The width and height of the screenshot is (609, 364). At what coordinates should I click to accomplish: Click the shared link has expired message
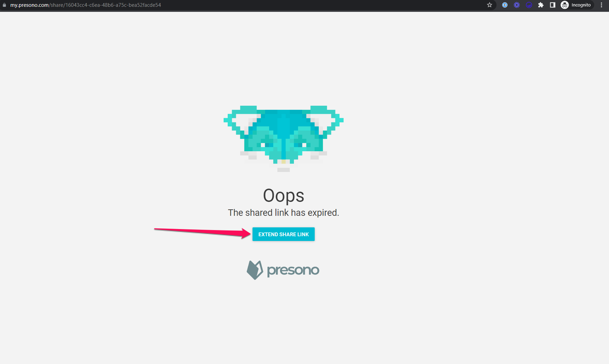[x=283, y=213]
